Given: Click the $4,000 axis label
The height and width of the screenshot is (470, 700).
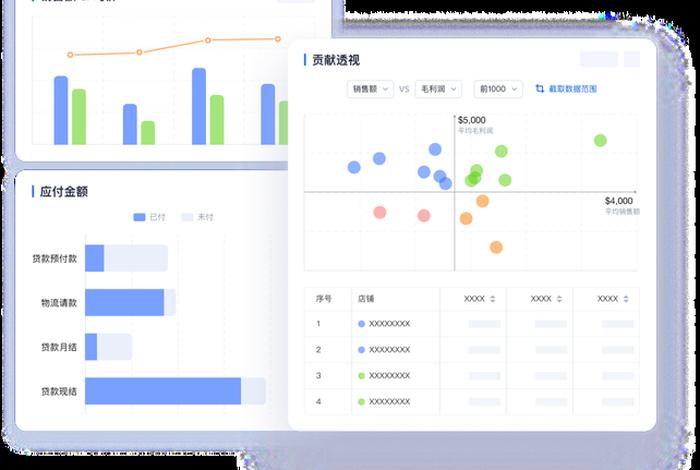Looking at the screenshot, I should pyautogui.click(x=619, y=201).
